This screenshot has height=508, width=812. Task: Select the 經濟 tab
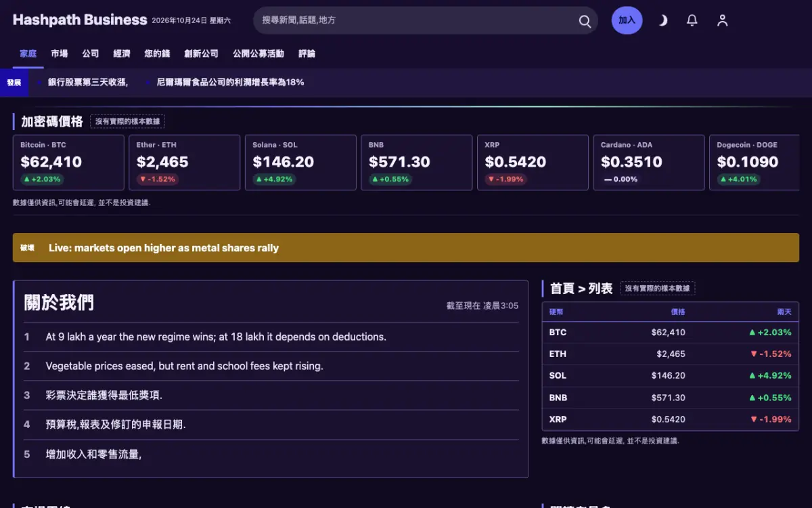(x=122, y=54)
